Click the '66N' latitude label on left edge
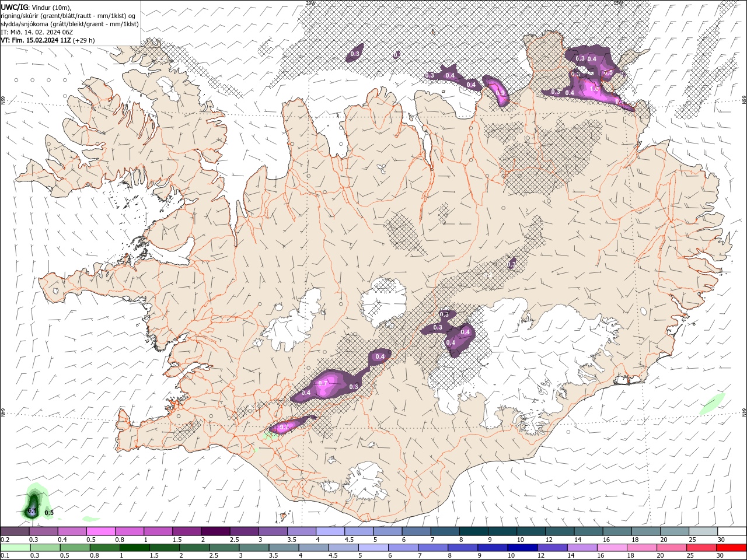The width and height of the screenshot is (747, 560). tap(3, 100)
